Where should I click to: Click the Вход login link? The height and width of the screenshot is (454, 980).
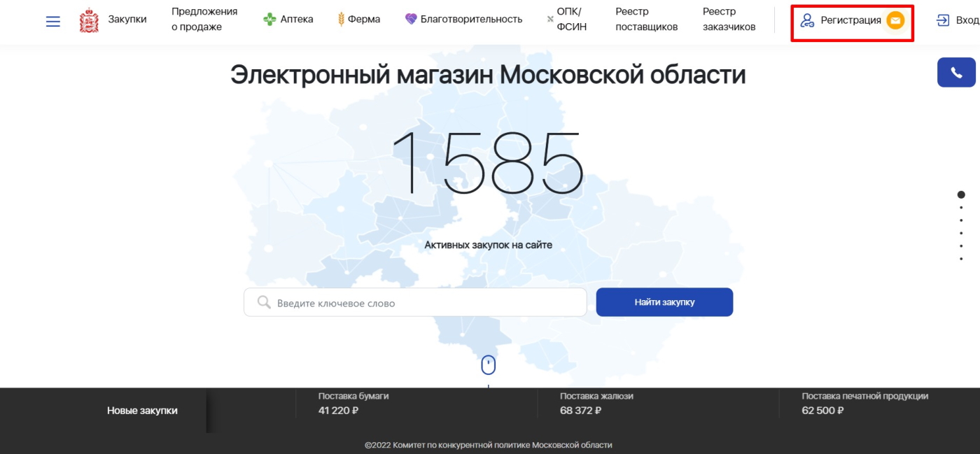[967, 20]
